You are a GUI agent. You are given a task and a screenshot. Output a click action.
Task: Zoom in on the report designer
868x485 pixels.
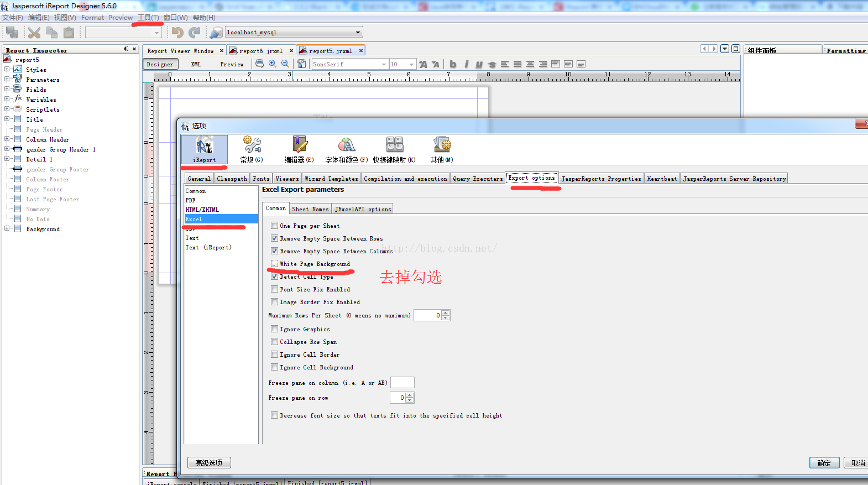(x=273, y=64)
